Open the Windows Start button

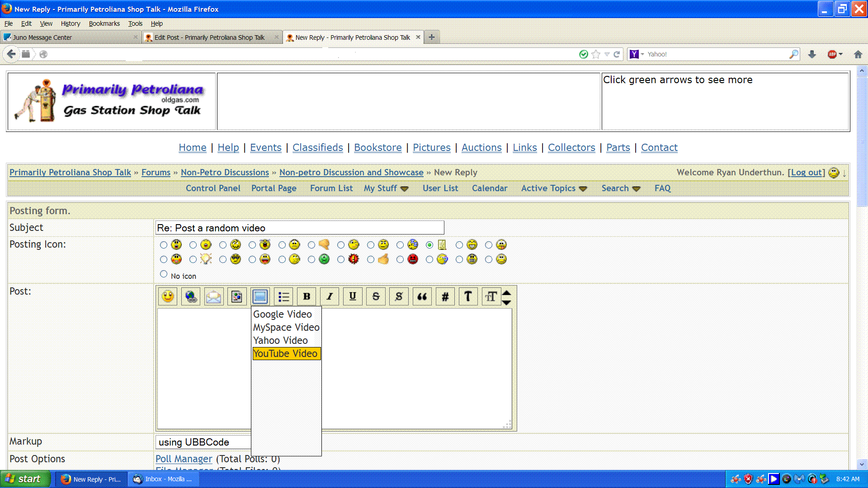coord(25,479)
